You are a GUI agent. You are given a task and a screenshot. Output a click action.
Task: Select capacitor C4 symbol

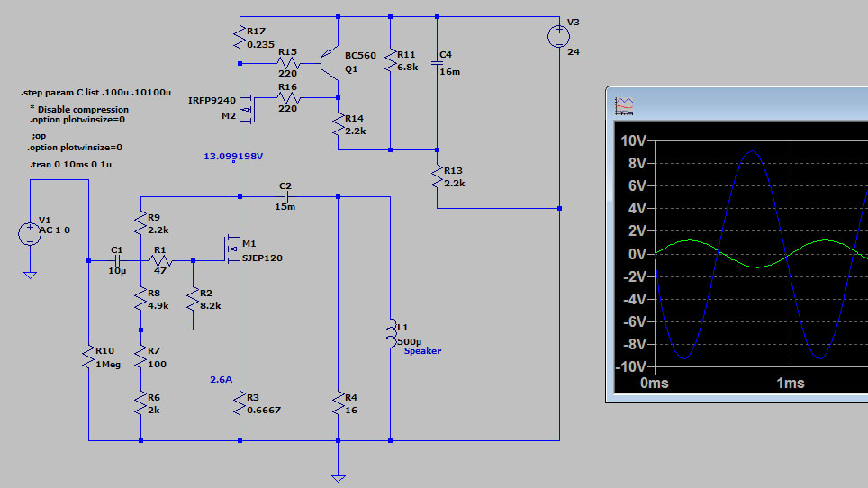pos(437,64)
